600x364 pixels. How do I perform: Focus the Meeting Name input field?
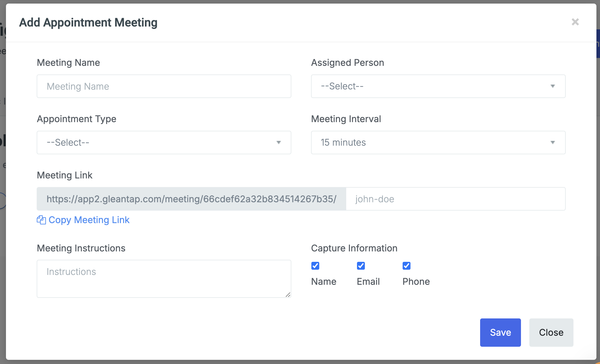164,86
